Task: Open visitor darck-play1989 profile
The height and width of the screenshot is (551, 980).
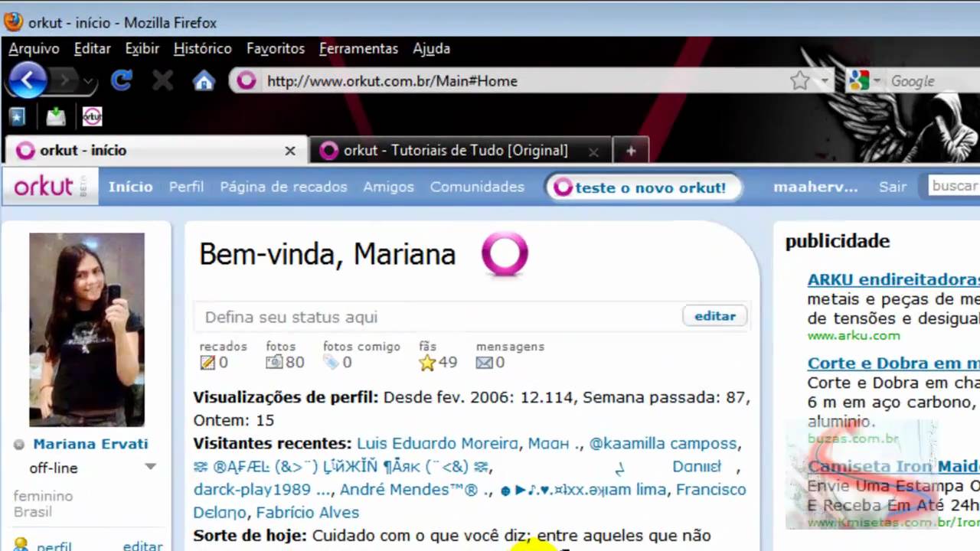Action: [262, 489]
